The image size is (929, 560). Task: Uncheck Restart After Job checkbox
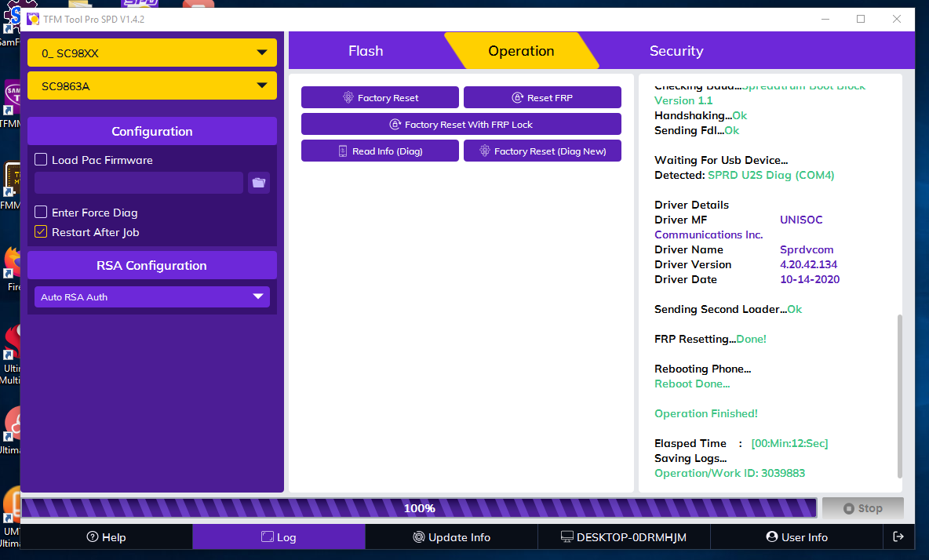(x=42, y=232)
